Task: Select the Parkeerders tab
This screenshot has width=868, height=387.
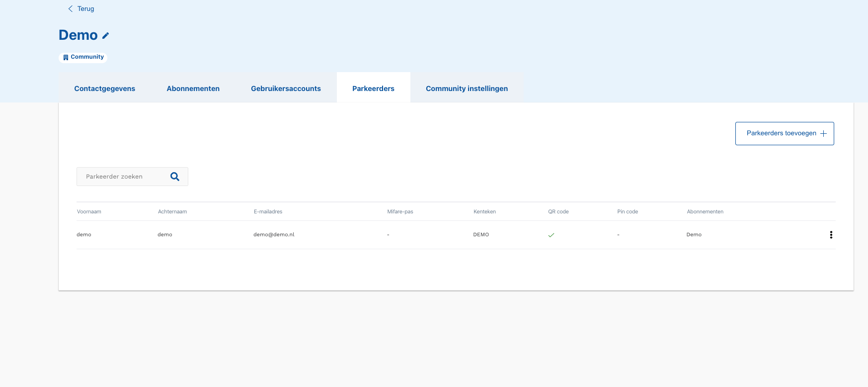Action: (x=373, y=89)
